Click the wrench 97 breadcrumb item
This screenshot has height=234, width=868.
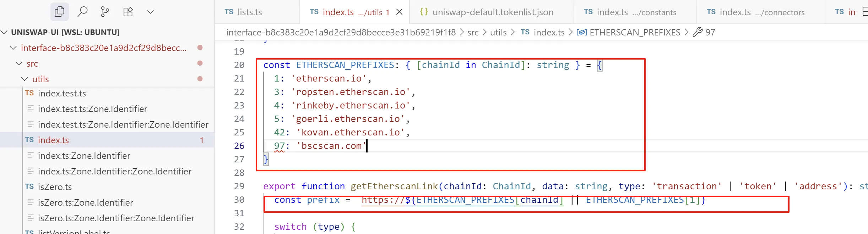[705, 32]
